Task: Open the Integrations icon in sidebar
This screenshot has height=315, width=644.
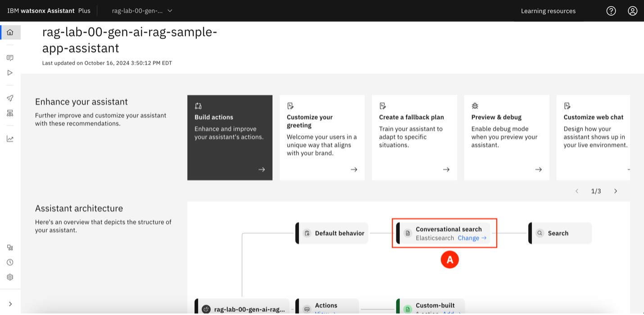Action: tap(10, 247)
